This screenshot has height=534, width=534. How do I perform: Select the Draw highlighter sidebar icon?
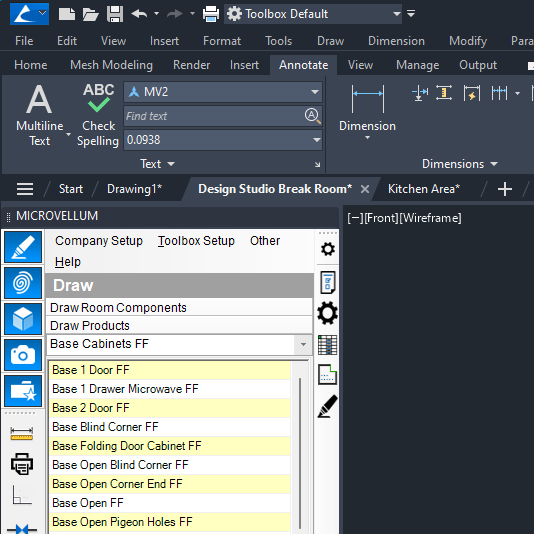click(x=23, y=247)
